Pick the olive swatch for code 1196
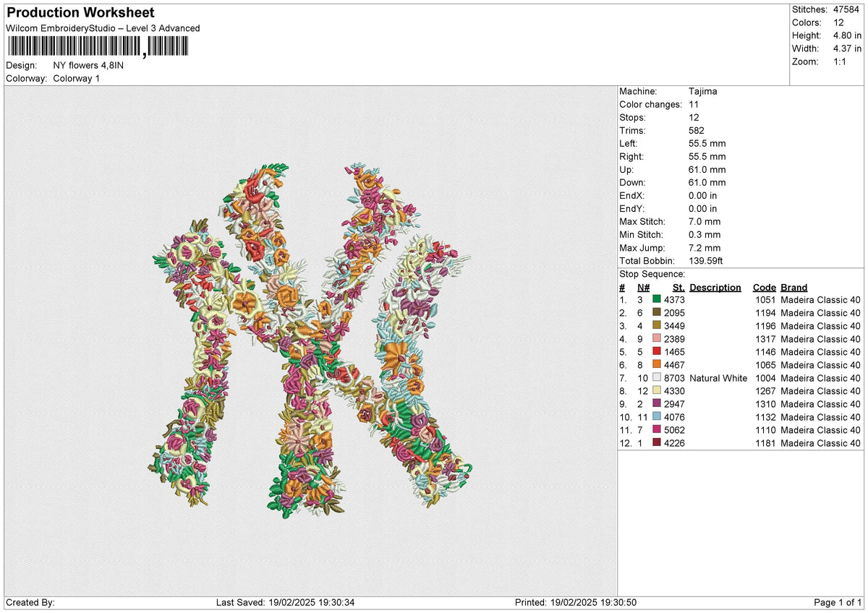This screenshot has height=613, width=868. click(657, 325)
